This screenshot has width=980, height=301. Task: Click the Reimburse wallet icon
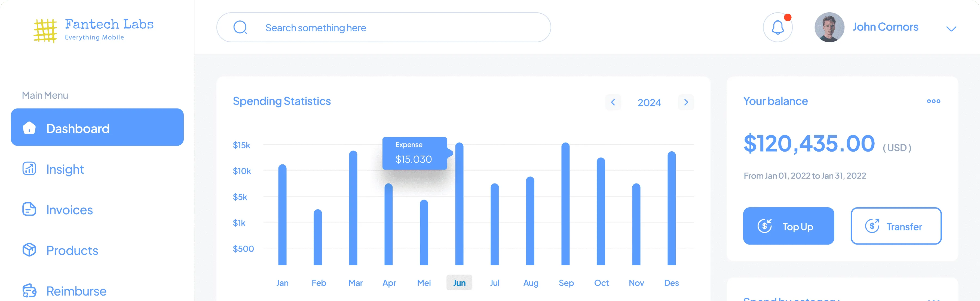29,291
